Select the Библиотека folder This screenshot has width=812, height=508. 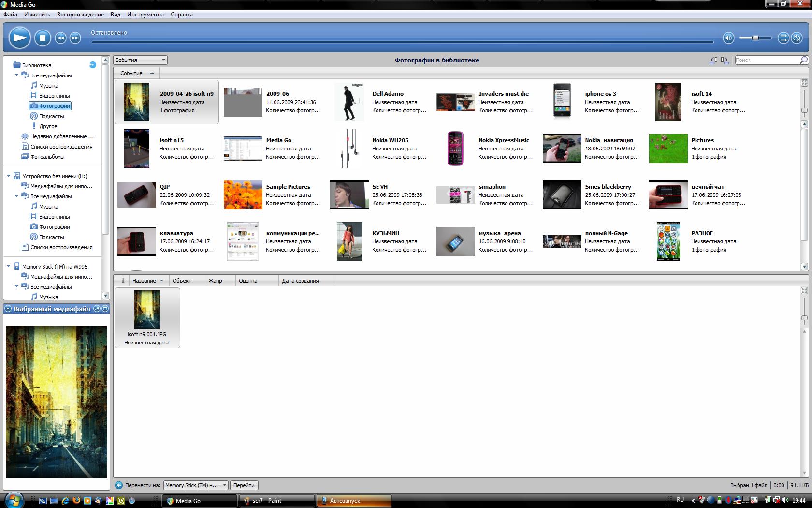32,65
